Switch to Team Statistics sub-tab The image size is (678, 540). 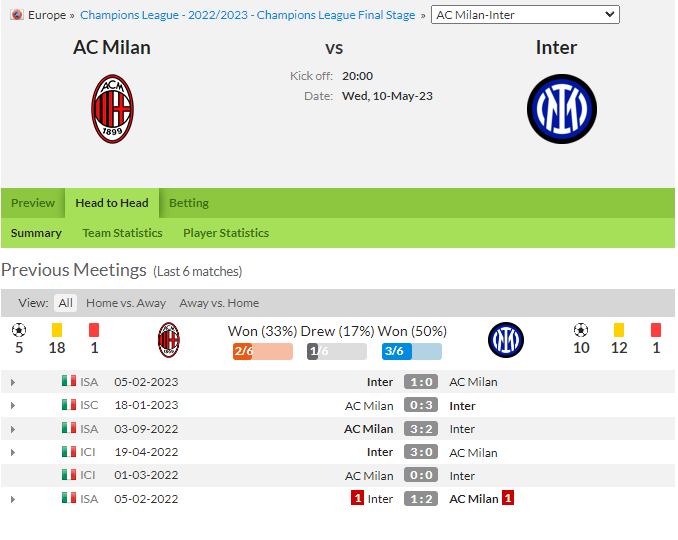(x=122, y=233)
